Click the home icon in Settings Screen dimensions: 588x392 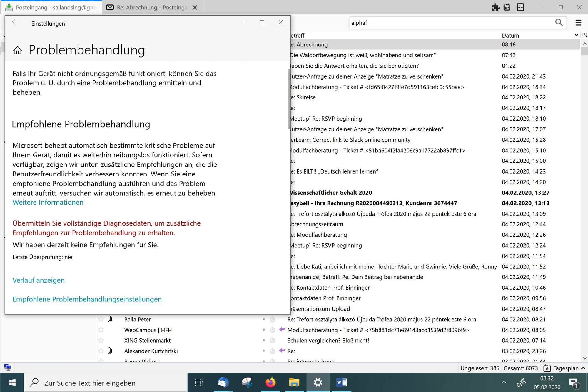pyautogui.click(x=17, y=50)
